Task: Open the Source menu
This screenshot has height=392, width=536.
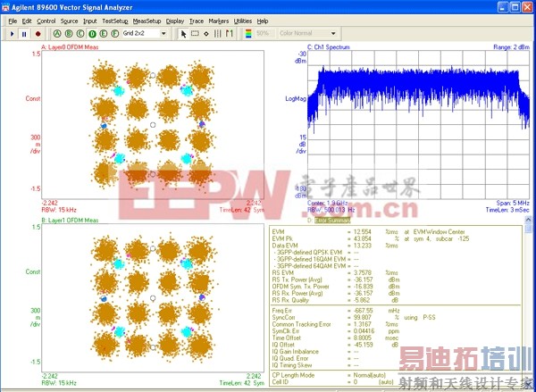Action: 70,21
